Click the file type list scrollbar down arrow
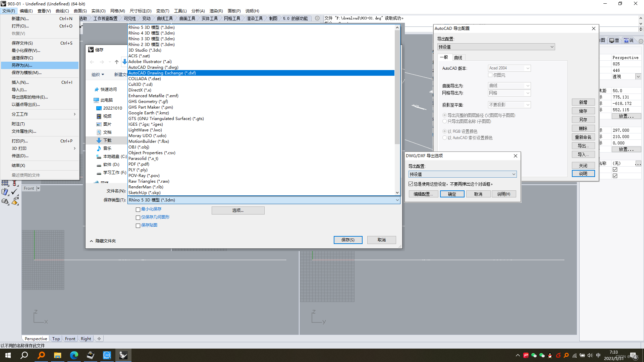This screenshot has height=362, width=644. (x=397, y=193)
